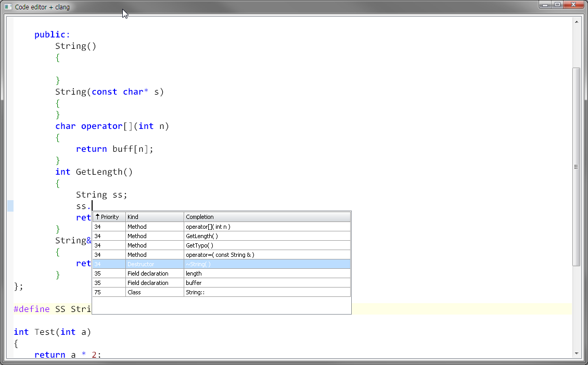Click the scrollbar down arrow

[576, 354]
